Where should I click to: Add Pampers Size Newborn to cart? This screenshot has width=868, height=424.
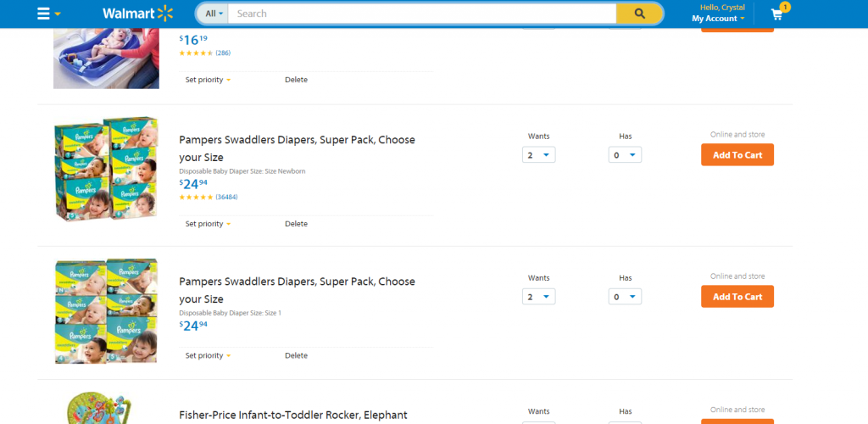click(x=737, y=155)
